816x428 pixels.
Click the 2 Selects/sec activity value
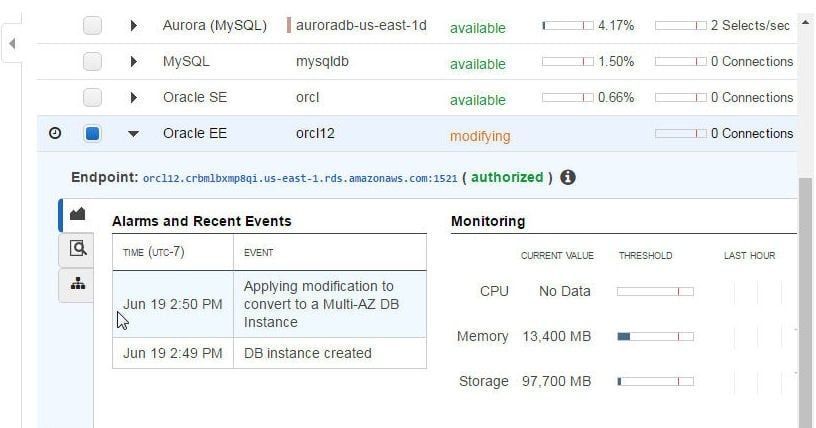point(750,26)
